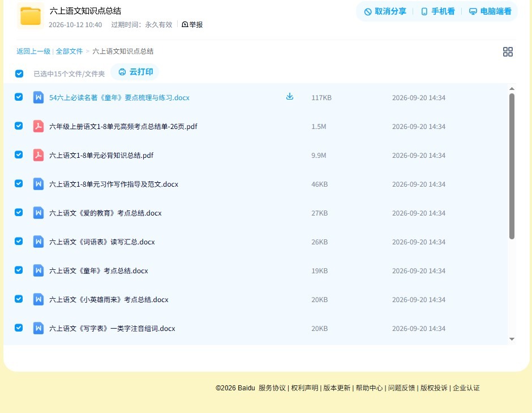
Task: Click Word icon of 《写字表》一类字注音组词.docx
Action: [38, 328]
